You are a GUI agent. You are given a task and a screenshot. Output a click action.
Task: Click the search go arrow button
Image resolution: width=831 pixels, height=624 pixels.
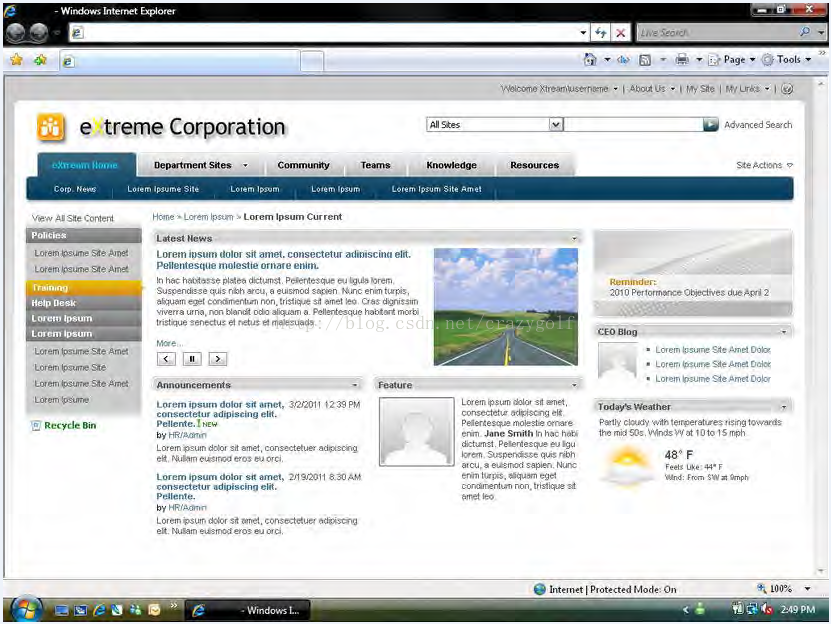[711, 125]
